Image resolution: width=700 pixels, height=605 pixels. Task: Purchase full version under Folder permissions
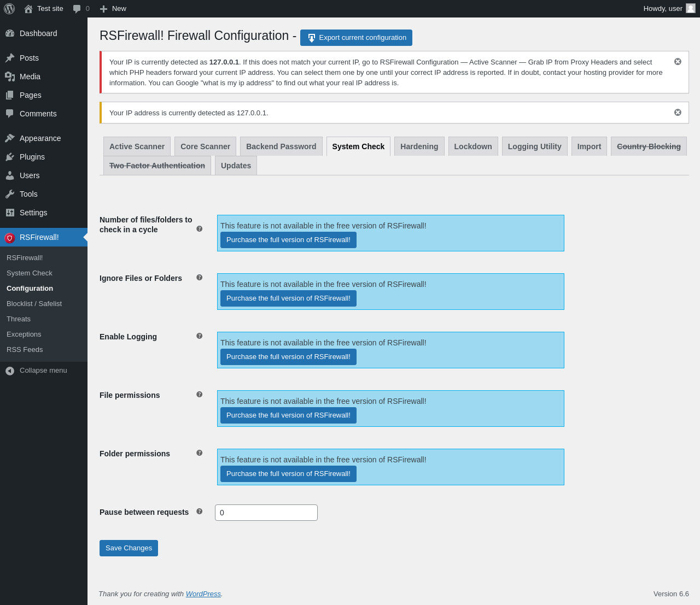click(288, 474)
